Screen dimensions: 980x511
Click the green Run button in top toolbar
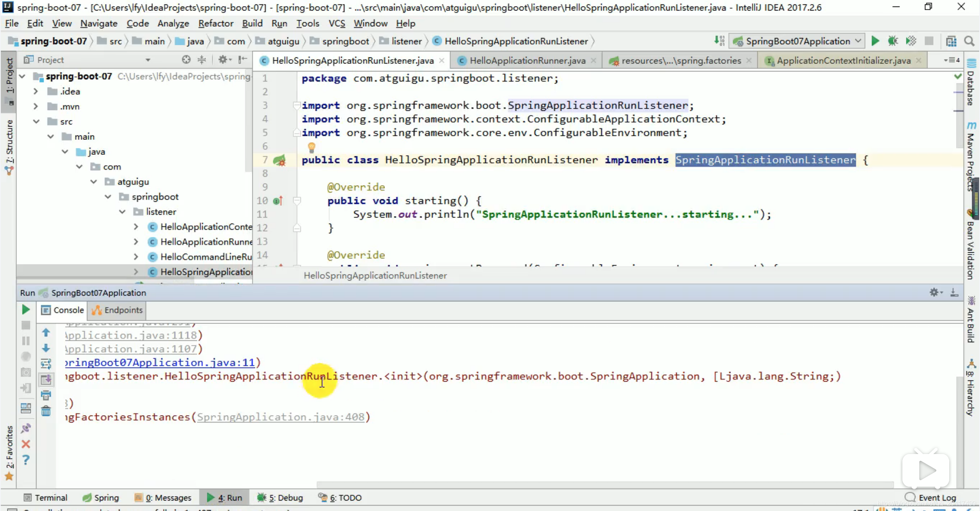pos(875,41)
